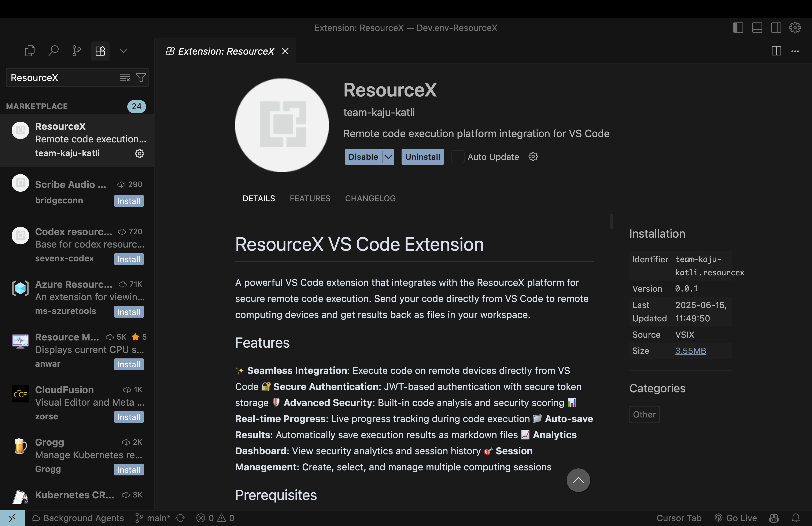Switch to the CHANGELOG tab
The image size is (812, 526).
(370, 198)
